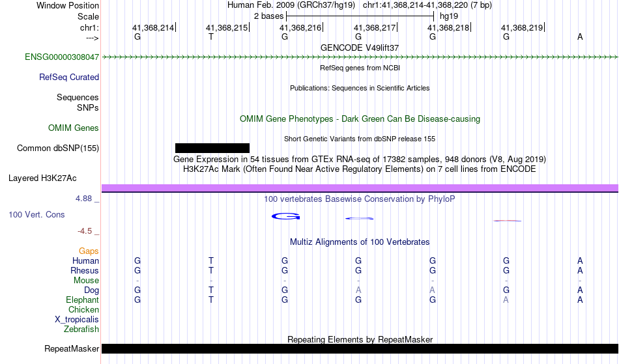The height and width of the screenshot is (364, 619).
Task: Click the -4.5 conservation scale value
Action: tap(85, 231)
